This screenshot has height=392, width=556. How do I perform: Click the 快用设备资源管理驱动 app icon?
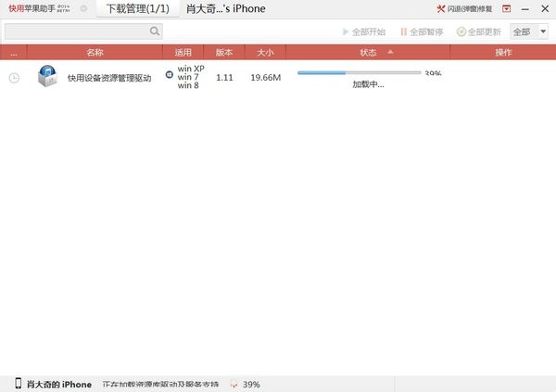tap(47, 76)
